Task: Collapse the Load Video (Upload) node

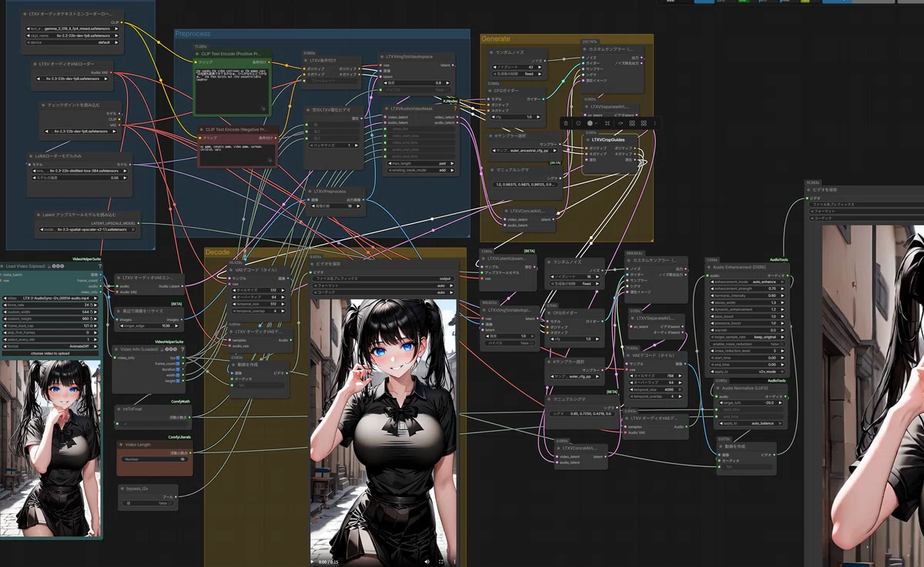Action: (2, 266)
